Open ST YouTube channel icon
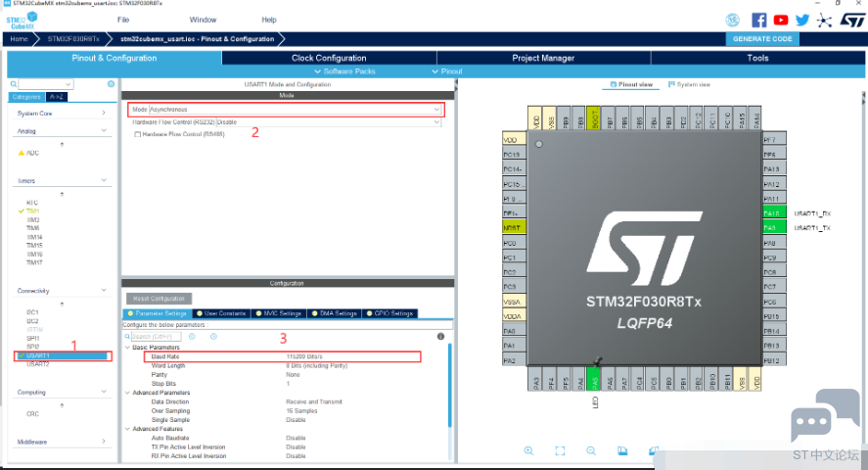 (x=781, y=21)
